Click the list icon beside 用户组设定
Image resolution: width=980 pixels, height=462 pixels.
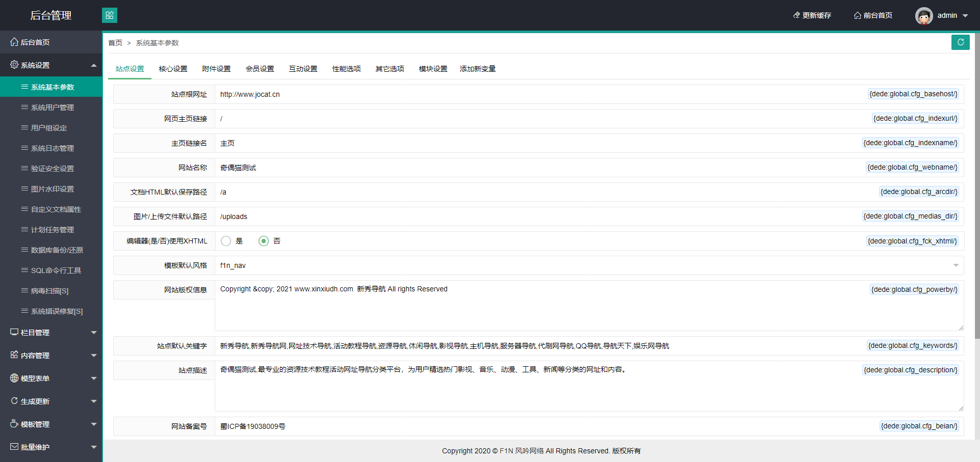(x=24, y=127)
